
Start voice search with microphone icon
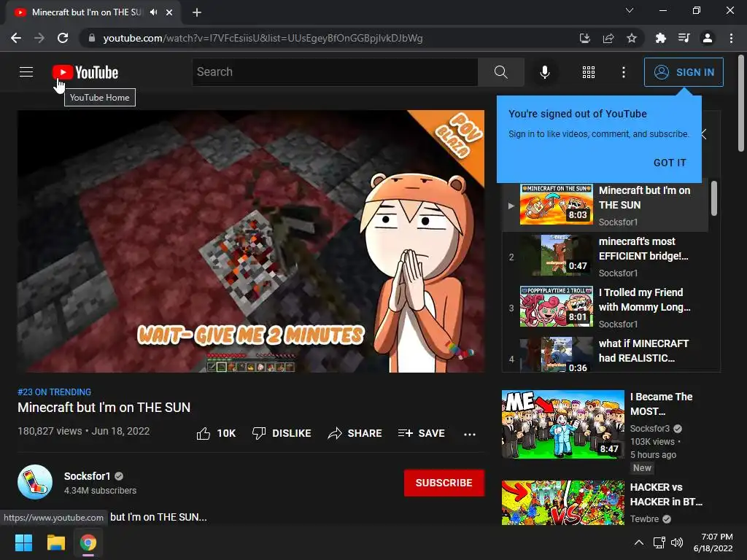544,72
